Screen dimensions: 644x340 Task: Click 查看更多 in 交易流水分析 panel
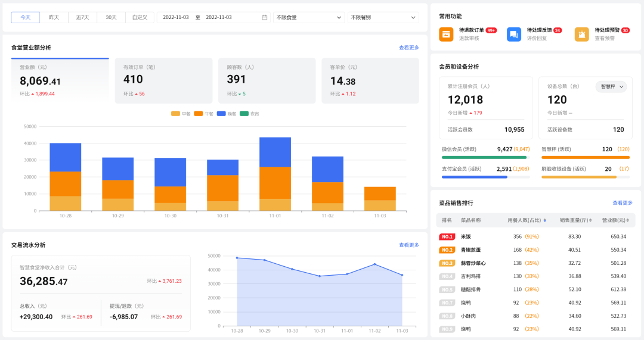tap(409, 245)
